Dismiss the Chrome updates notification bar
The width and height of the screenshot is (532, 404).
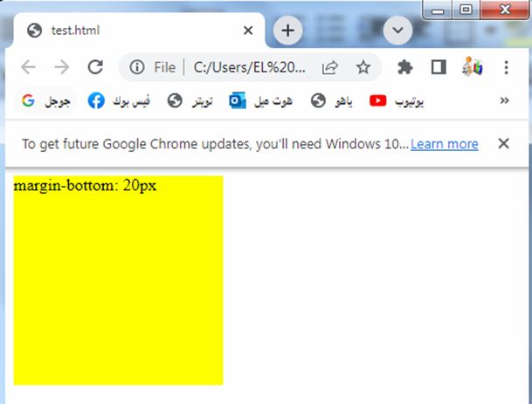[503, 143]
